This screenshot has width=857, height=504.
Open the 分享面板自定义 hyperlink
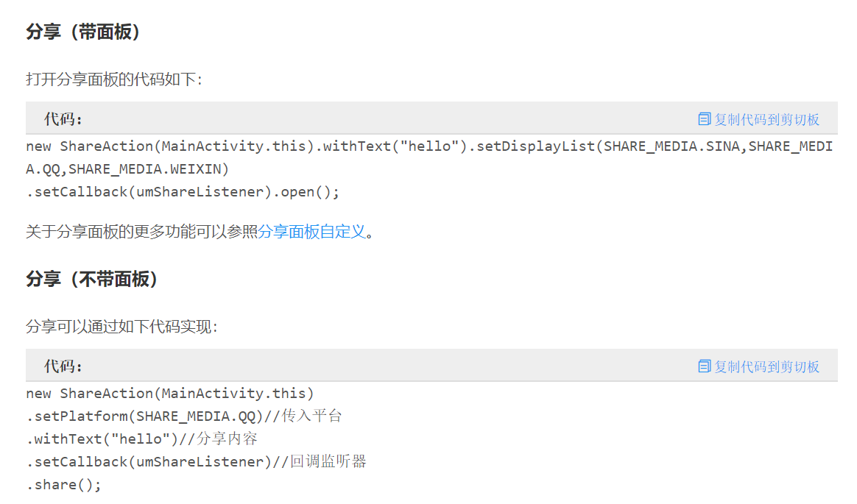313,231
